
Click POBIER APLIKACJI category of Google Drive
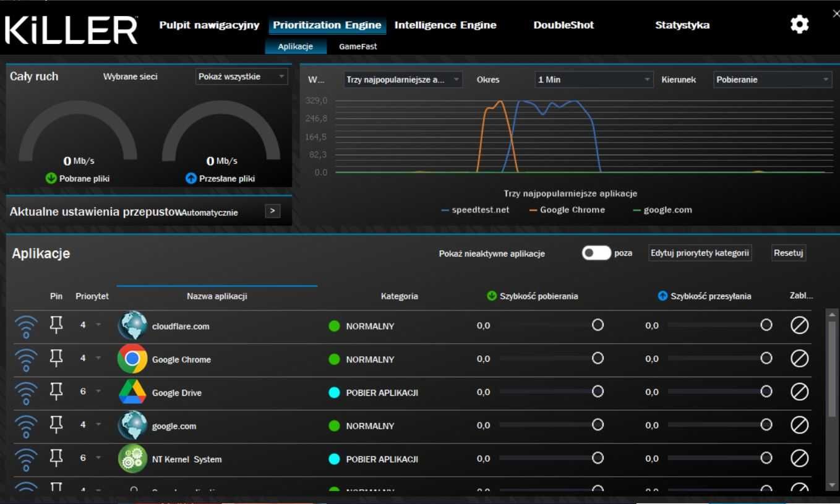click(374, 393)
